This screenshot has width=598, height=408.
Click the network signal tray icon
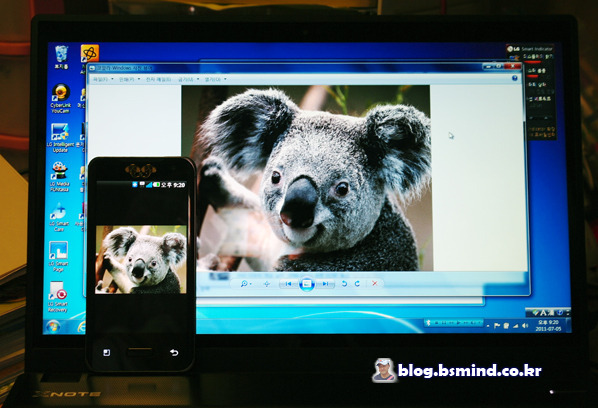pyautogui.click(x=516, y=326)
